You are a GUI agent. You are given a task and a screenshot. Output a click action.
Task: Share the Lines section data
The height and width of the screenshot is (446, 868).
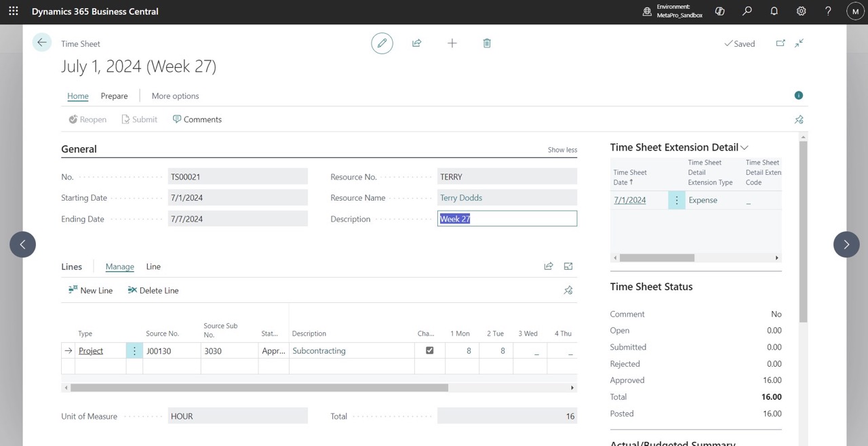[x=549, y=266]
